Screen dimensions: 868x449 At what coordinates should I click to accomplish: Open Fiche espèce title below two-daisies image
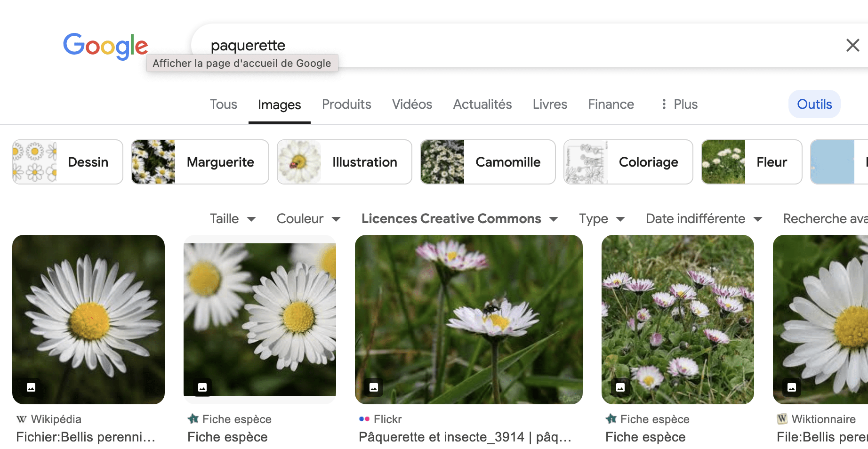pyautogui.click(x=227, y=437)
